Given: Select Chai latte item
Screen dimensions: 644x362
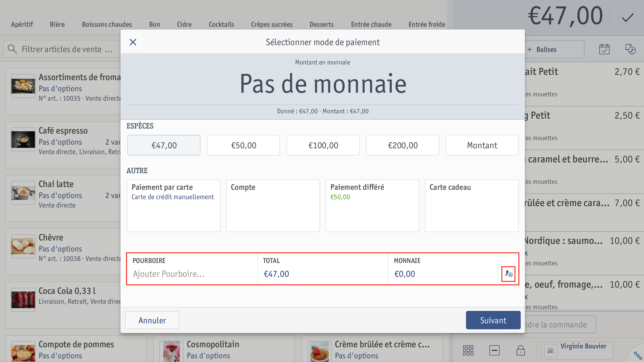Looking at the screenshot, I should coord(63,198).
